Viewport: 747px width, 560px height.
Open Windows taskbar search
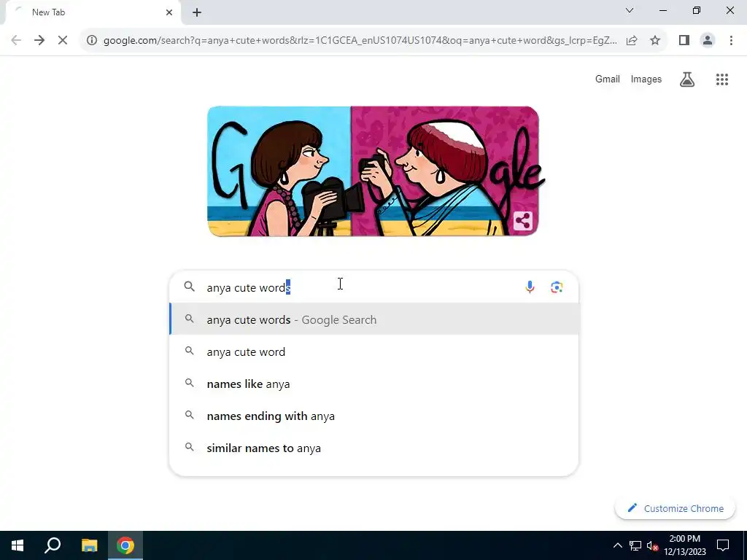click(53, 545)
